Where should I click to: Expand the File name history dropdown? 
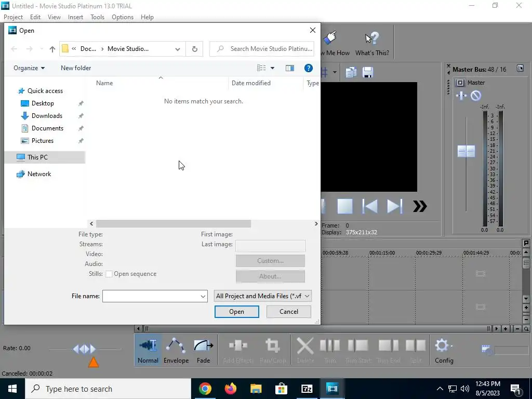point(203,296)
